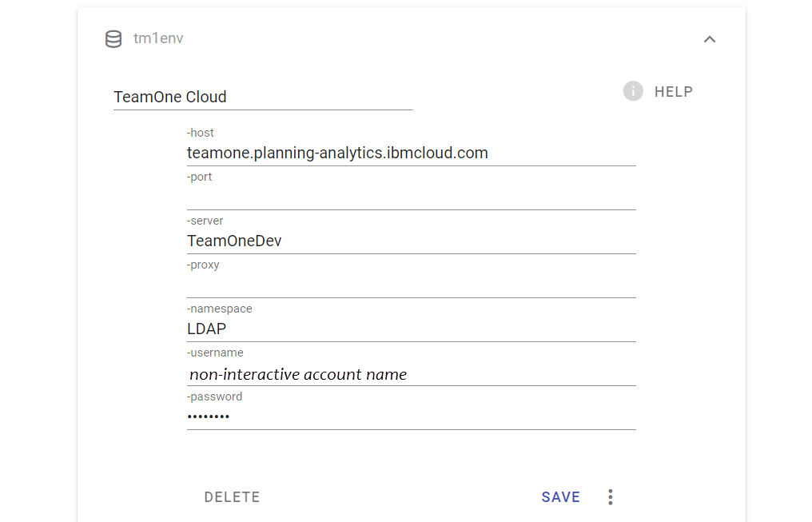812x522 pixels.
Task: Click the tm1env header title
Action: (x=158, y=38)
